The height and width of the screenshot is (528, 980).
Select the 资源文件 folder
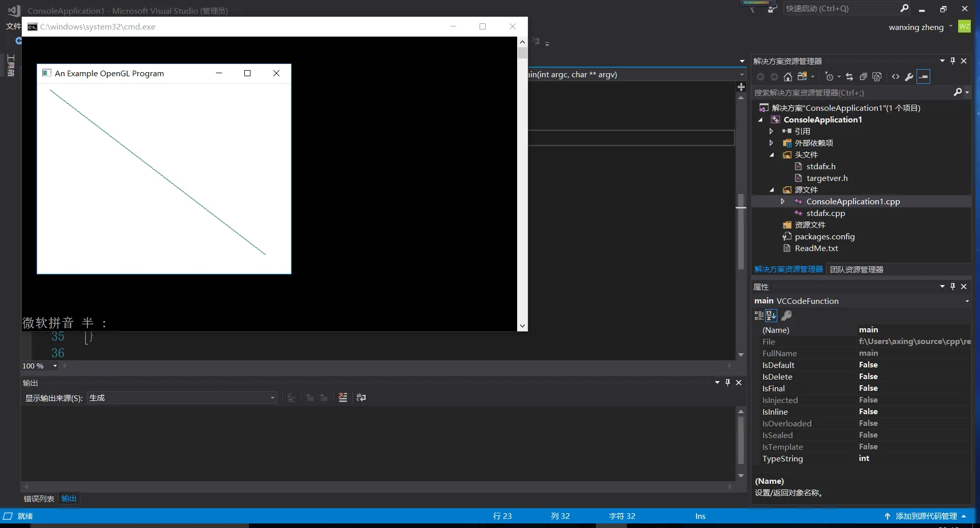pos(810,225)
